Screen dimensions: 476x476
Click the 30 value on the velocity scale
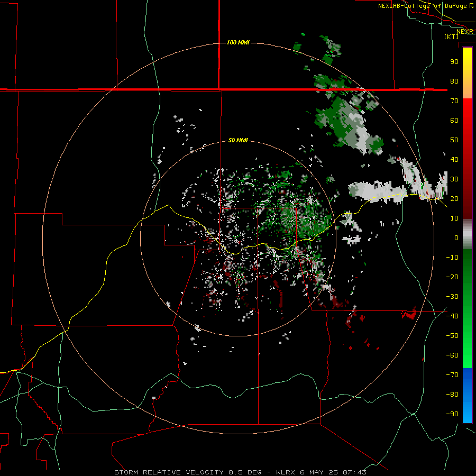coord(454,179)
